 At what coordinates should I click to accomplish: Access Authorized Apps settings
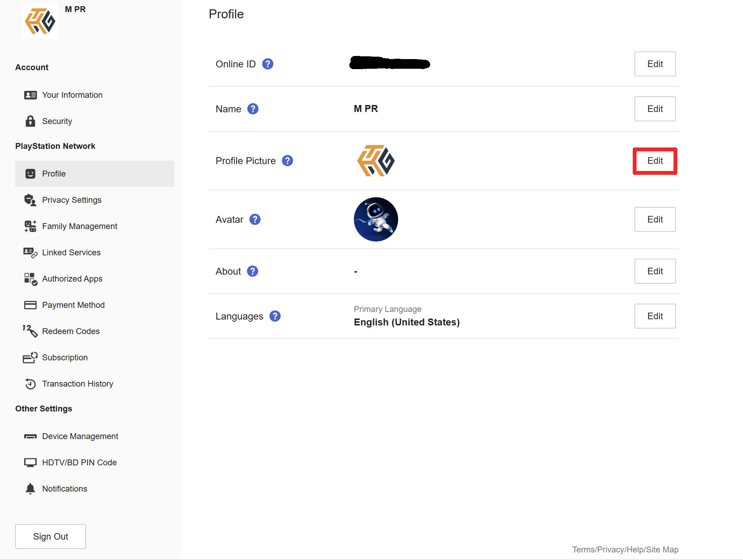[72, 278]
